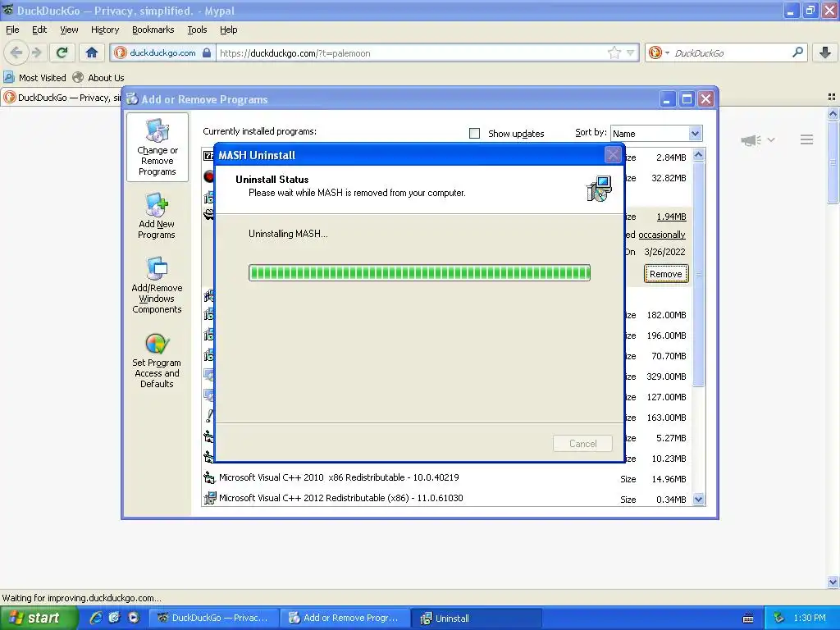Click the Visual C++ 2010 program icon
840x630 pixels.
click(209, 478)
